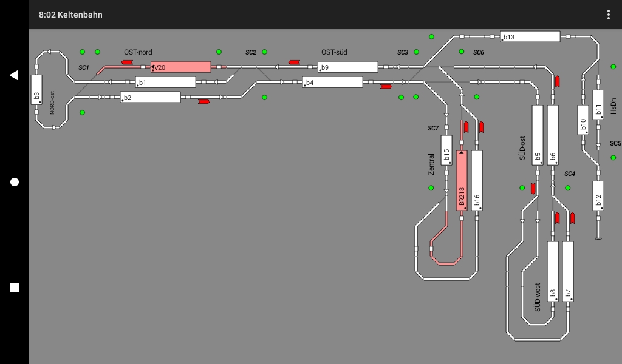Click the red signal below block b2
The width and height of the screenshot is (622, 364).
tap(203, 101)
